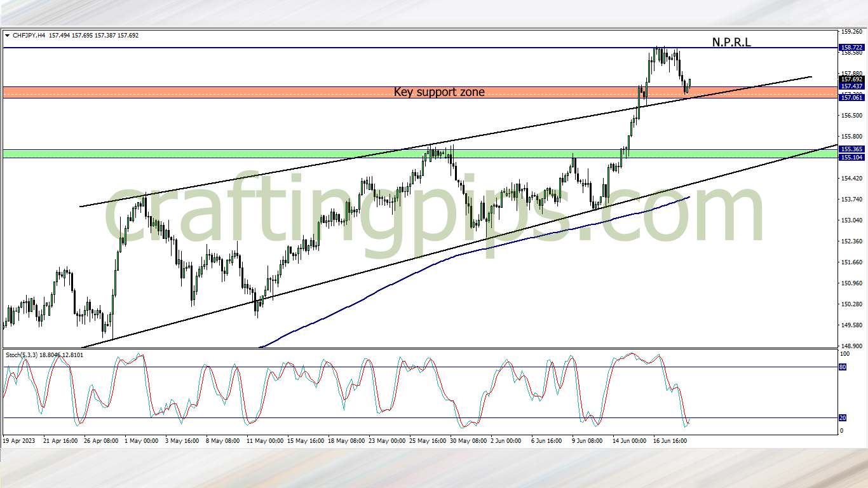This screenshot has height=488, width=868.
Task: Click the 153.740 price axis label
Action: [x=852, y=200]
